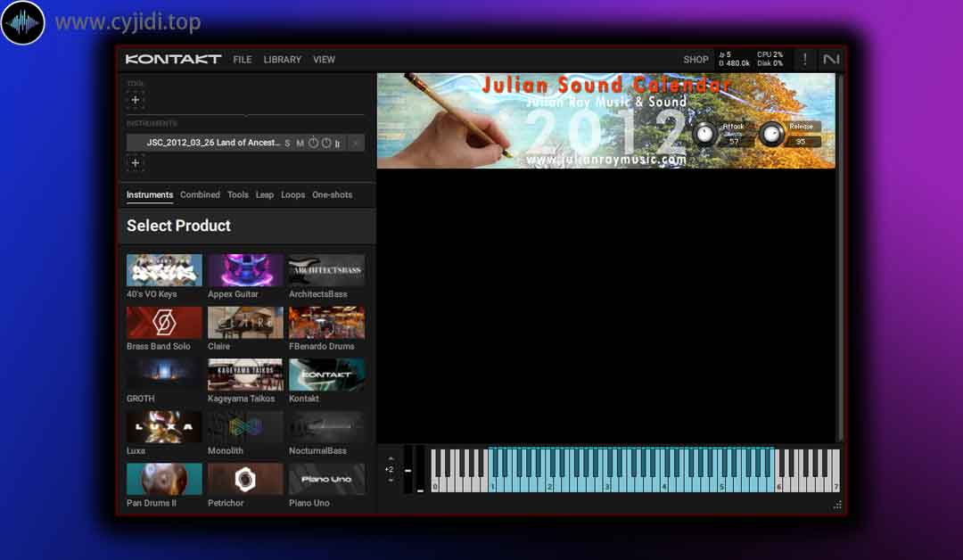Decrease keyboard octave shift with down arrow
The height and width of the screenshot is (560, 963).
[390, 481]
